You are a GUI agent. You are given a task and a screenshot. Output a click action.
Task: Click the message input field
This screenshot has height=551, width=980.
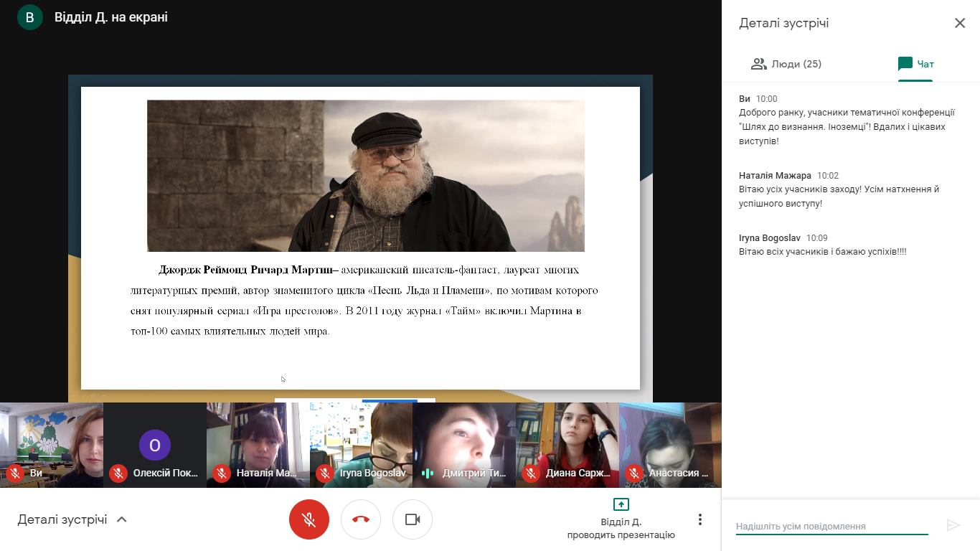pyautogui.click(x=831, y=526)
